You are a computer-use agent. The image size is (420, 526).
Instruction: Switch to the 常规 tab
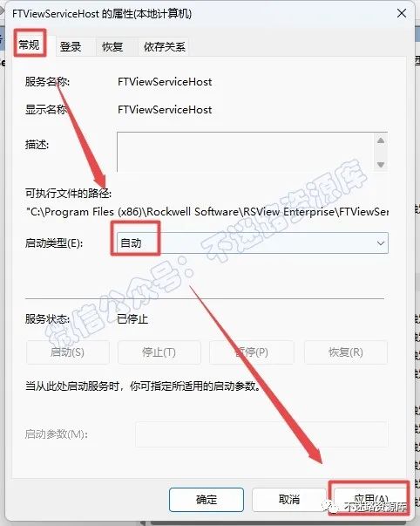point(30,44)
